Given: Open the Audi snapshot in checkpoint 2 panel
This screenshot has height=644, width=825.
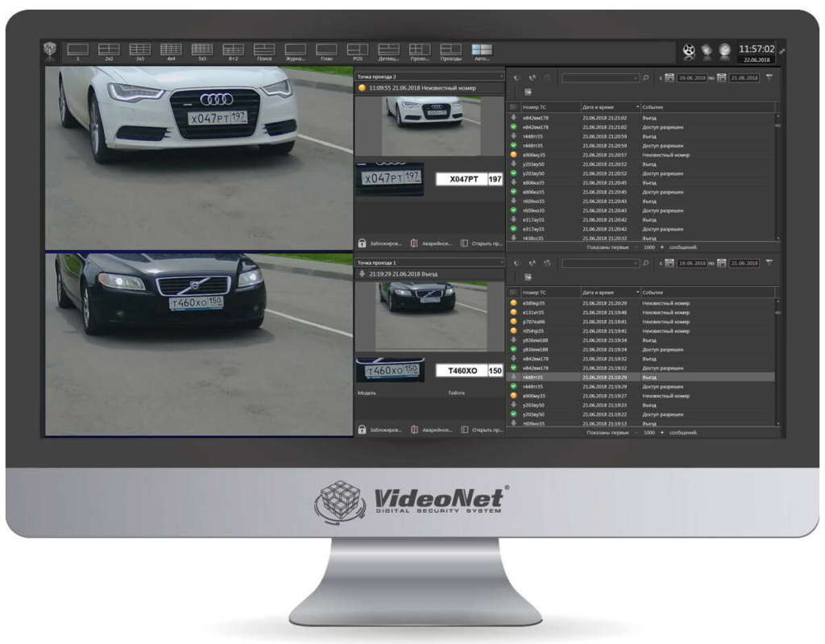Looking at the screenshot, I should coord(430,126).
